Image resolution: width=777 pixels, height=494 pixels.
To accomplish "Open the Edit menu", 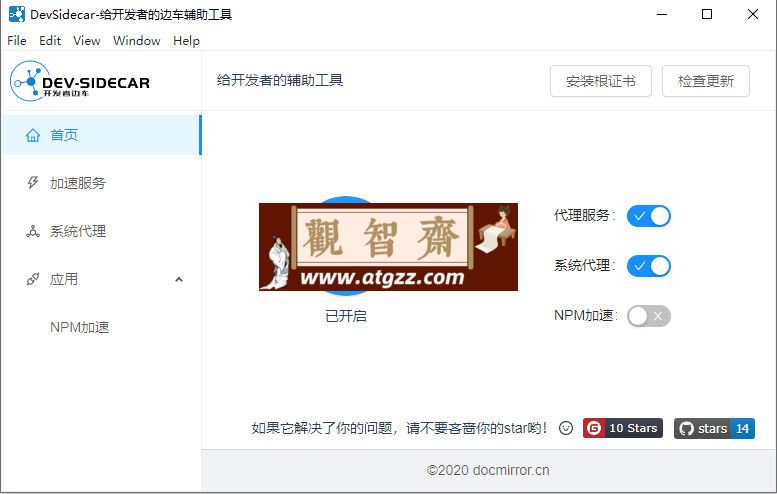I will 50,41.
